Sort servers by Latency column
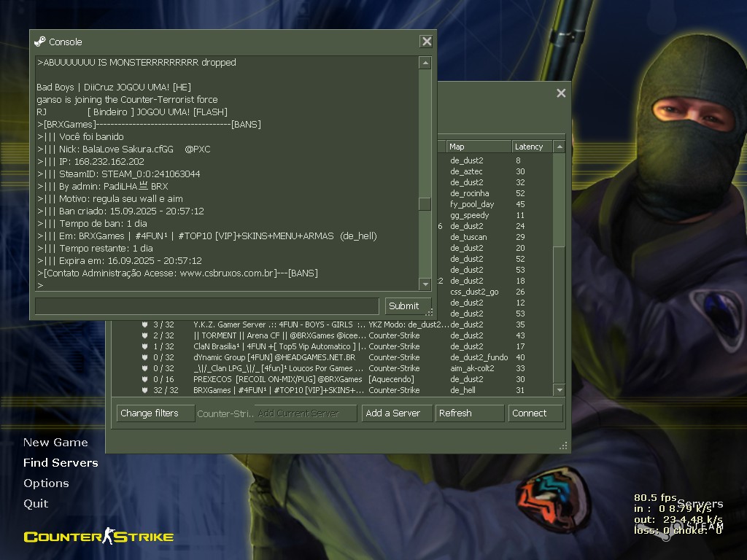747x560 pixels. [x=532, y=147]
